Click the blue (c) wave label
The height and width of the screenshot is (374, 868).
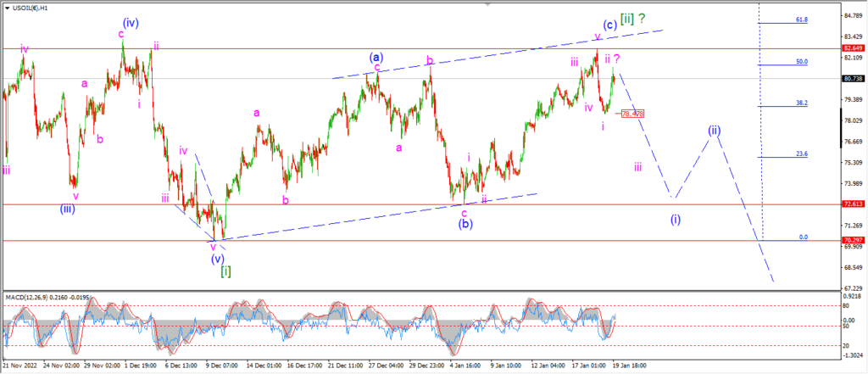pos(609,25)
